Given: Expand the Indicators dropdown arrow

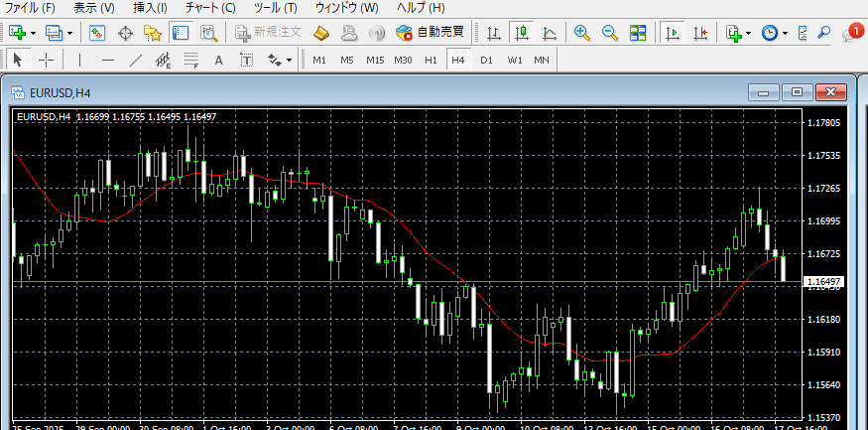Looking at the screenshot, I should 748,33.
